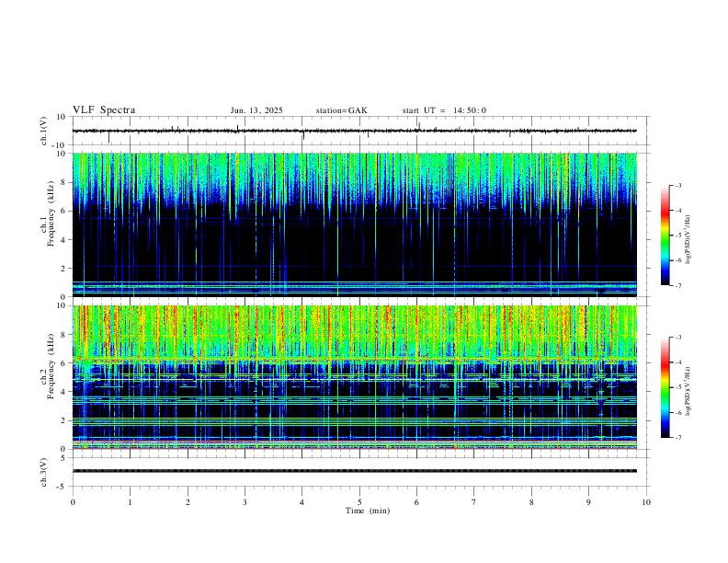This screenshot has width=728, height=563.
Task: Click time axis tick label "10"
Action: (646, 502)
